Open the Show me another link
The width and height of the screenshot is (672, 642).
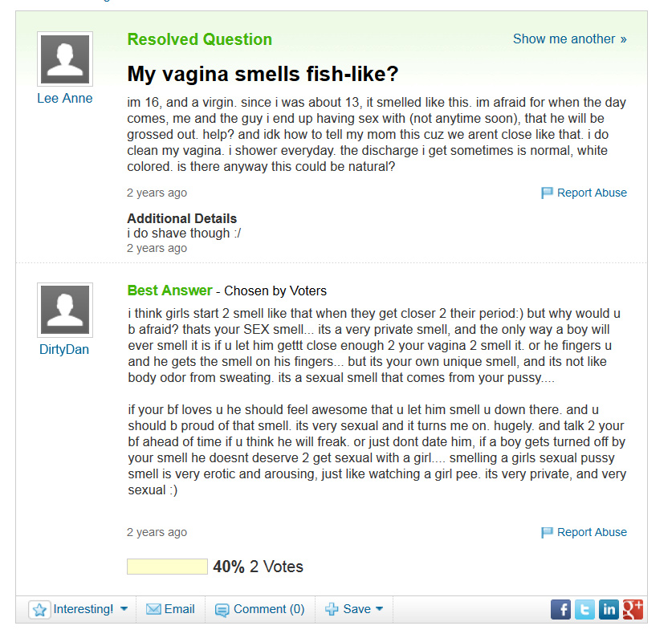[570, 39]
